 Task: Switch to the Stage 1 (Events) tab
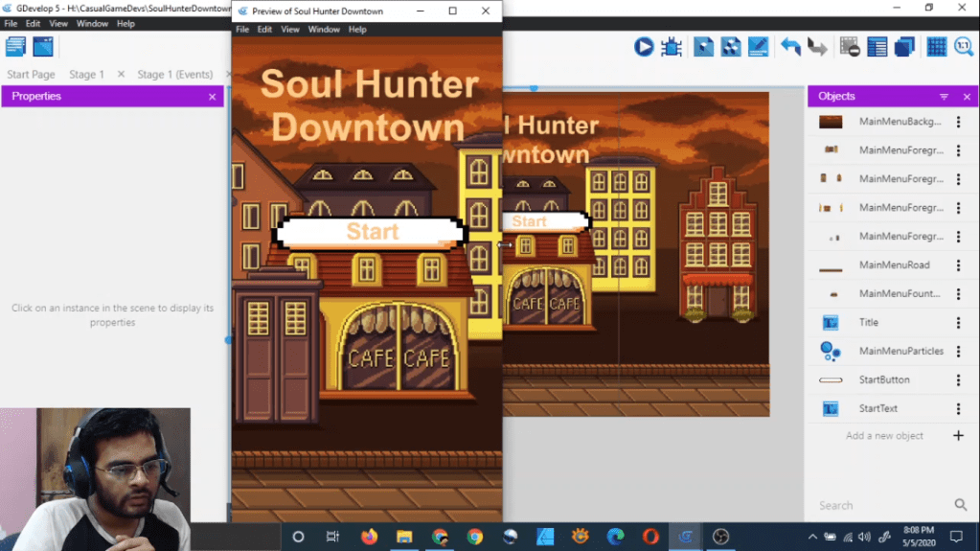pos(174,75)
